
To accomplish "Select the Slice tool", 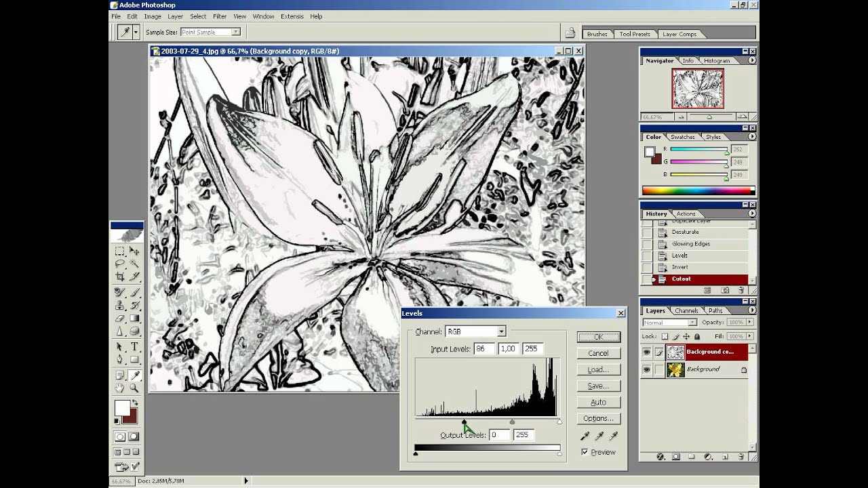I will point(134,277).
